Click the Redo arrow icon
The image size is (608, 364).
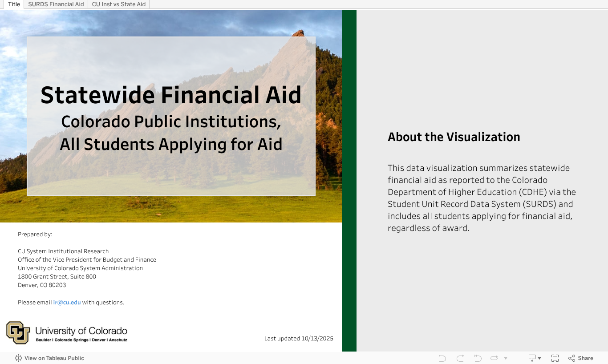[460, 358]
